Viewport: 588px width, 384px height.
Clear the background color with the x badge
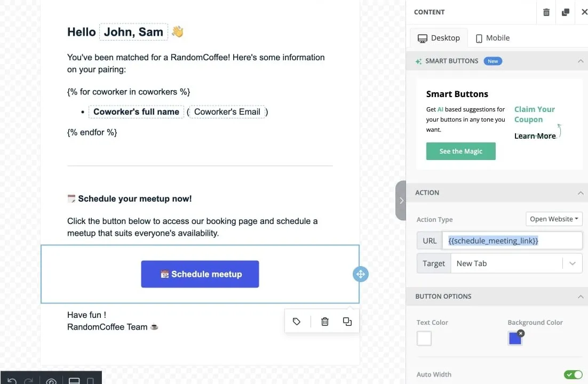click(x=520, y=333)
